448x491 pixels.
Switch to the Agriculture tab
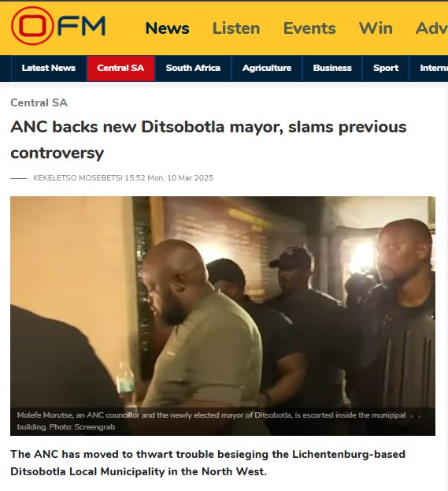(267, 69)
